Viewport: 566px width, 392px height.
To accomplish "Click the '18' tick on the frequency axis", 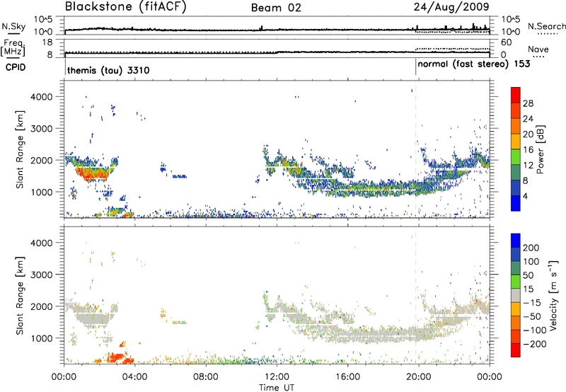I will (x=47, y=42).
